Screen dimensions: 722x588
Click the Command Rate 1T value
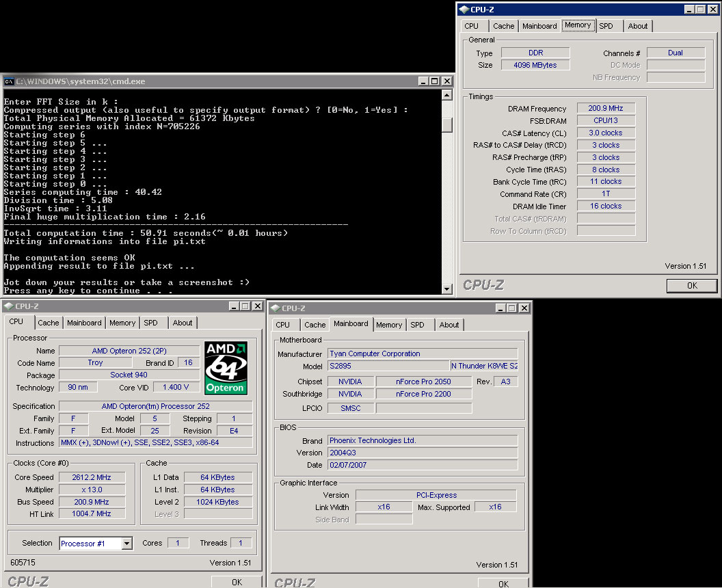click(606, 194)
